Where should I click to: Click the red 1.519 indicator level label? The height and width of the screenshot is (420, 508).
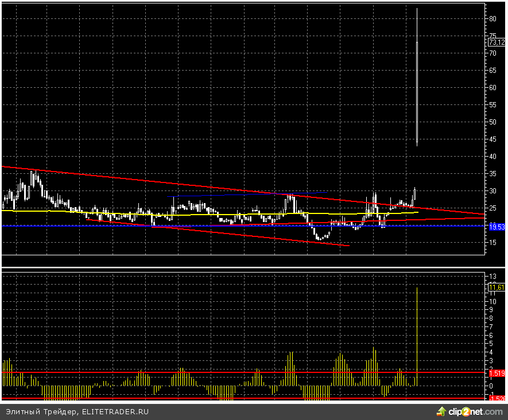(496, 373)
